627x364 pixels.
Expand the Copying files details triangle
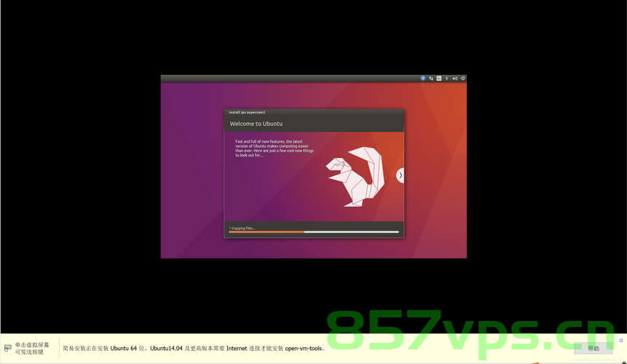[230, 228]
